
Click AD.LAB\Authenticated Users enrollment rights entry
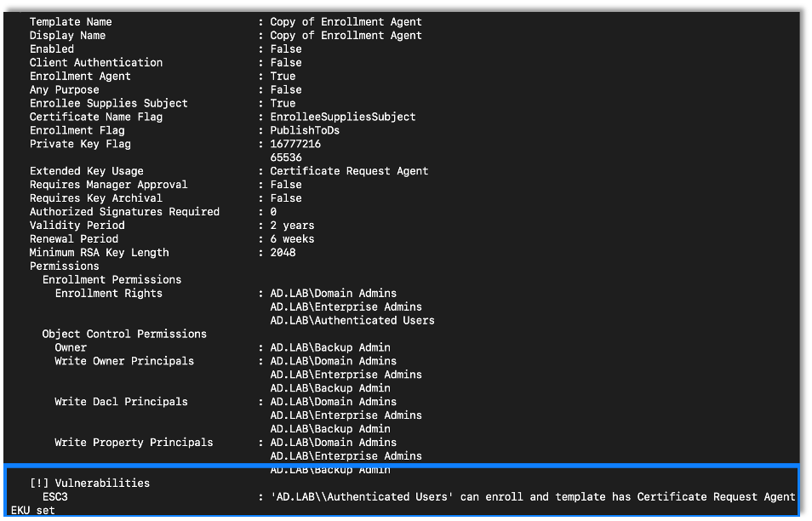tap(352, 320)
